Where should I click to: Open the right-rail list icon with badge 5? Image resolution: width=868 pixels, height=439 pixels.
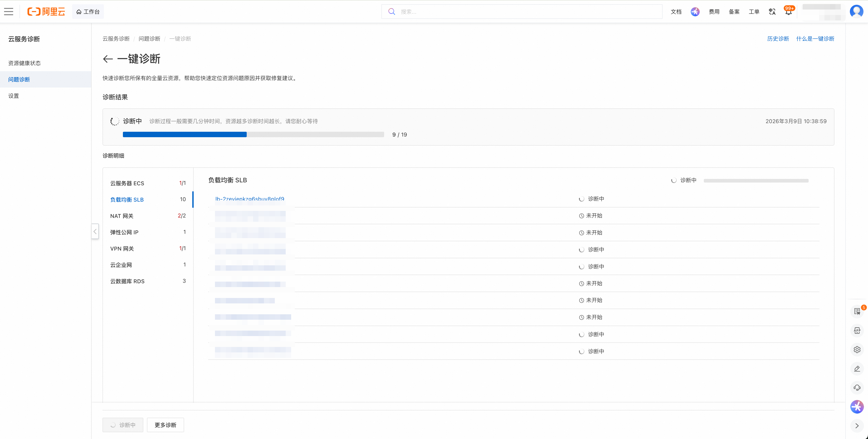(857, 311)
